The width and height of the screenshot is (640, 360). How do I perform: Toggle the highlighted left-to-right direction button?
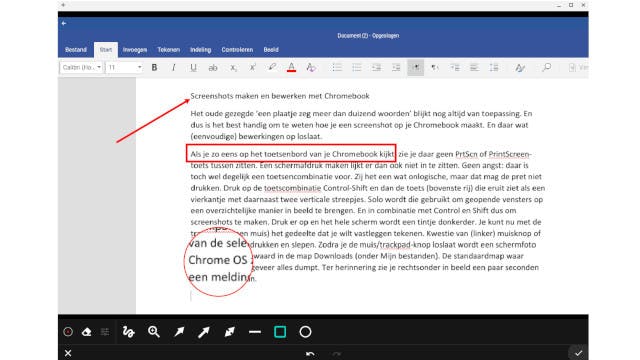[x=416, y=68]
